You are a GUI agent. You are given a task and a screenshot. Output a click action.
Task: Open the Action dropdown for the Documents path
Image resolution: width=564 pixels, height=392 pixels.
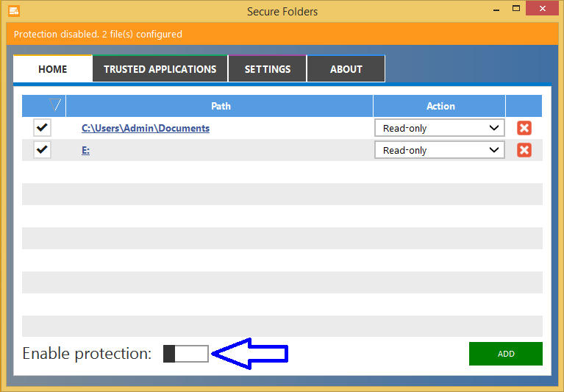(439, 128)
